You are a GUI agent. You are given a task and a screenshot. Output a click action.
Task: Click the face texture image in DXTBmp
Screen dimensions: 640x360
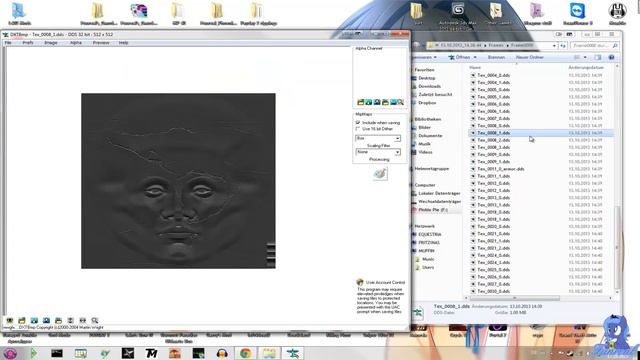point(178,181)
